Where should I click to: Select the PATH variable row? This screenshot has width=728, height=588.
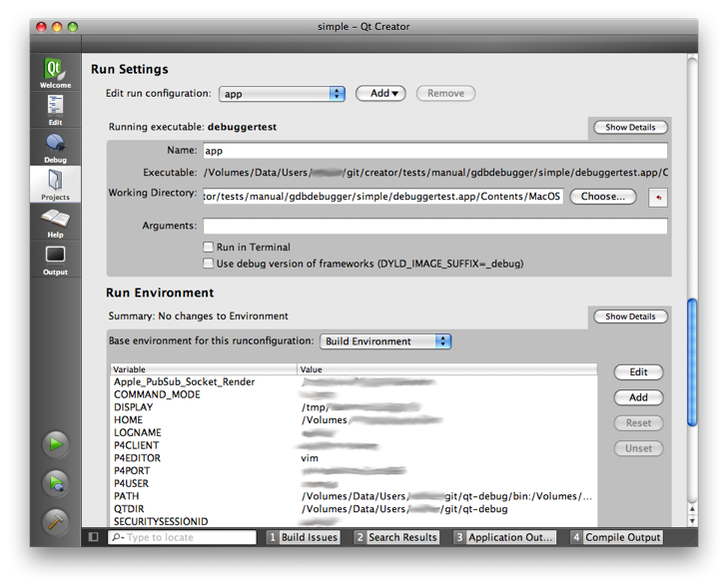click(x=354, y=496)
